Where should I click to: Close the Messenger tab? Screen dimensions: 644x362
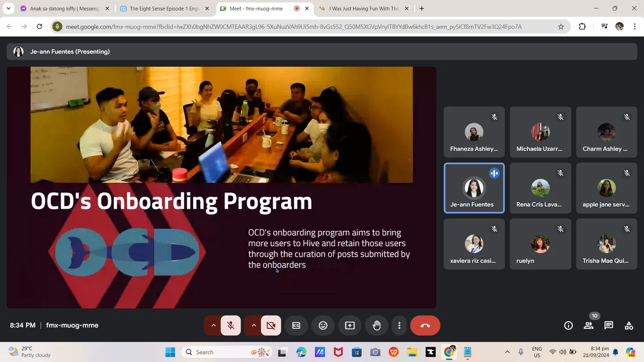coord(107,9)
